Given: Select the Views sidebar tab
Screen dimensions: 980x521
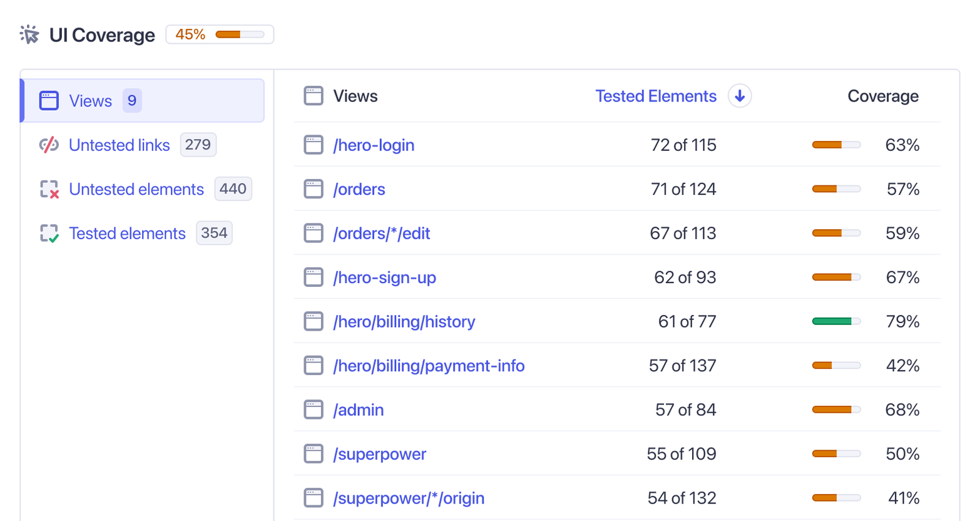Looking at the screenshot, I should (89, 100).
